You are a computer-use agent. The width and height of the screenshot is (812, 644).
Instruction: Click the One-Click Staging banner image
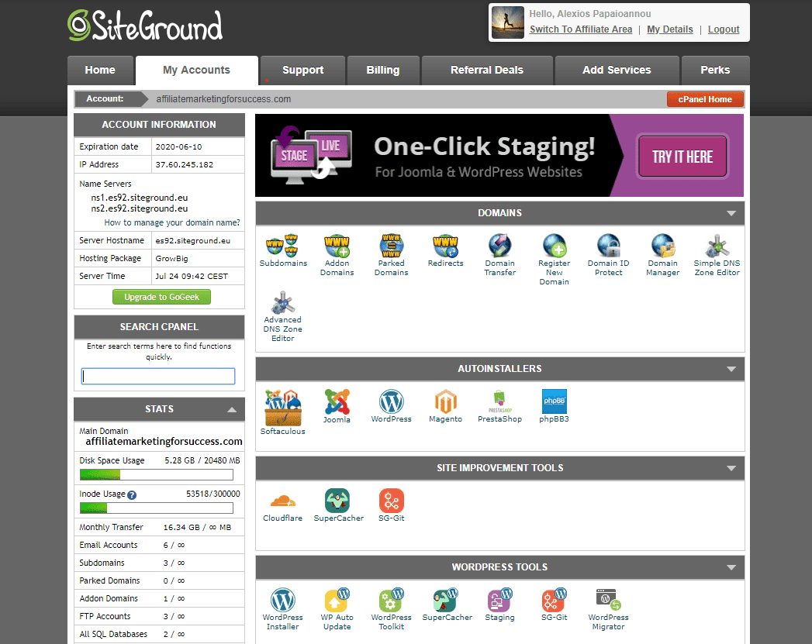499,155
